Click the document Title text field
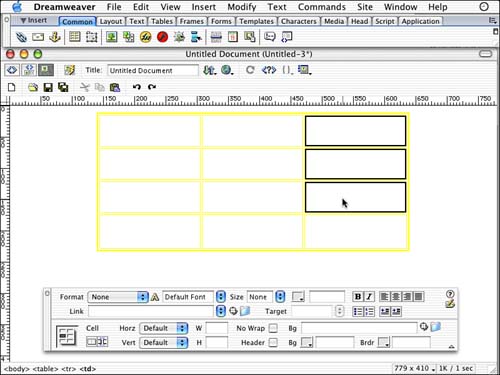 click(153, 70)
